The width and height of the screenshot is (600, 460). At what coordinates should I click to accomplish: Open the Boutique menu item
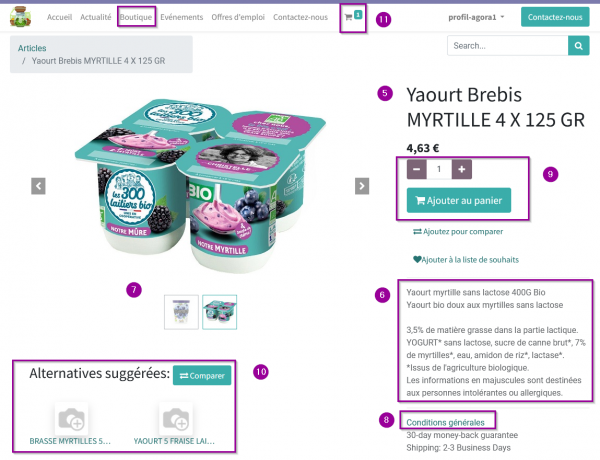coord(136,17)
